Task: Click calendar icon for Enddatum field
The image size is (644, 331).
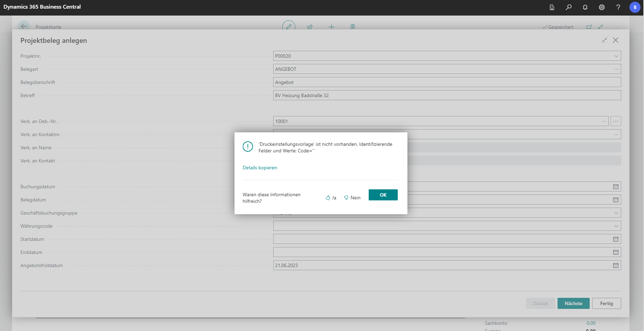Action: [x=616, y=252]
